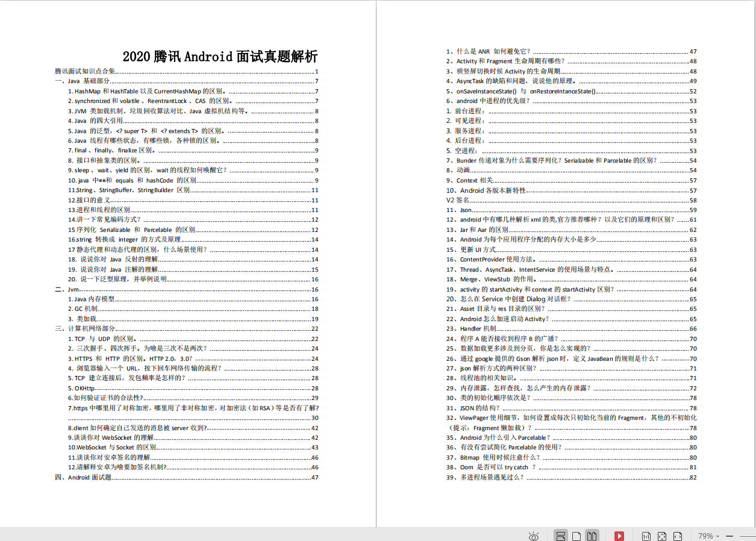The image size is (756, 541).
Task: Select 'String、StringBuffer、StringBuilder 区别' entry
Action: tap(193, 190)
